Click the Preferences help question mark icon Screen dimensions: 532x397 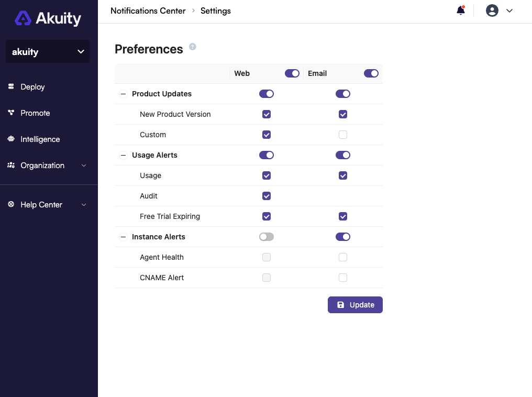click(193, 47)
